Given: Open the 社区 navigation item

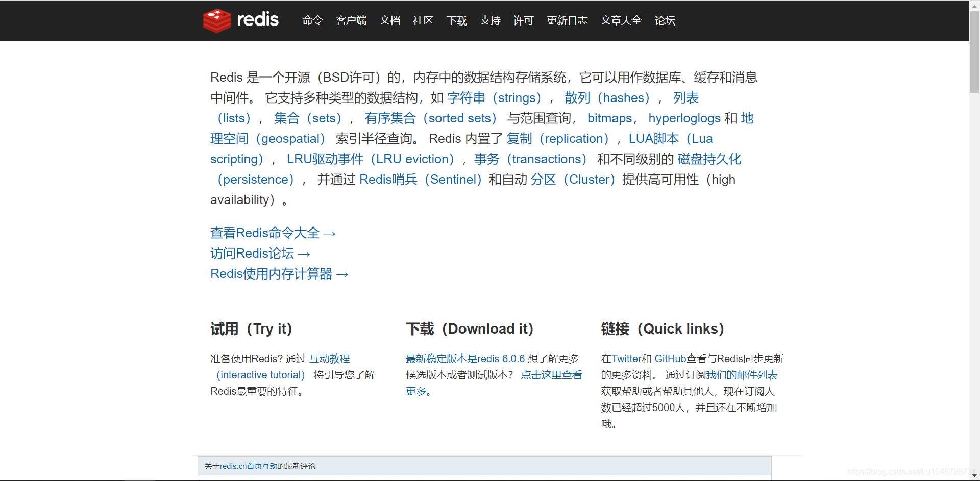Looking at the screenshot, I should [x=423, y=20].
